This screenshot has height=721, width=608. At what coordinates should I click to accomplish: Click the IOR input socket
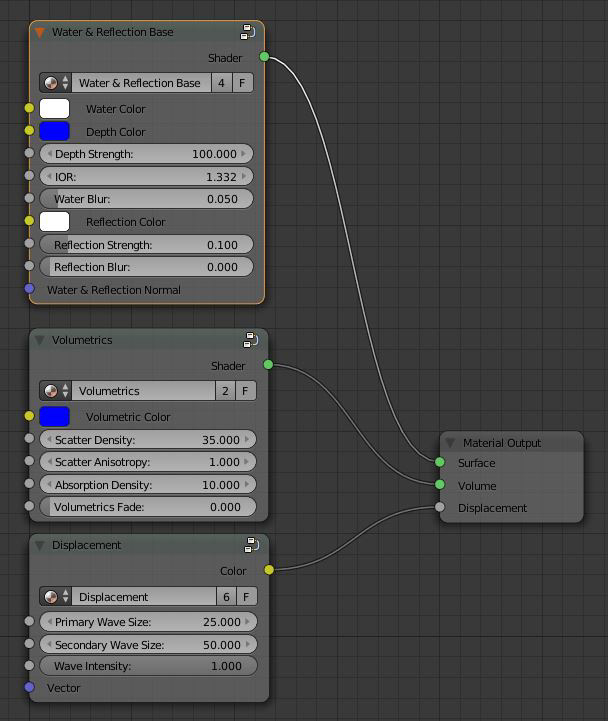(29, 175)
